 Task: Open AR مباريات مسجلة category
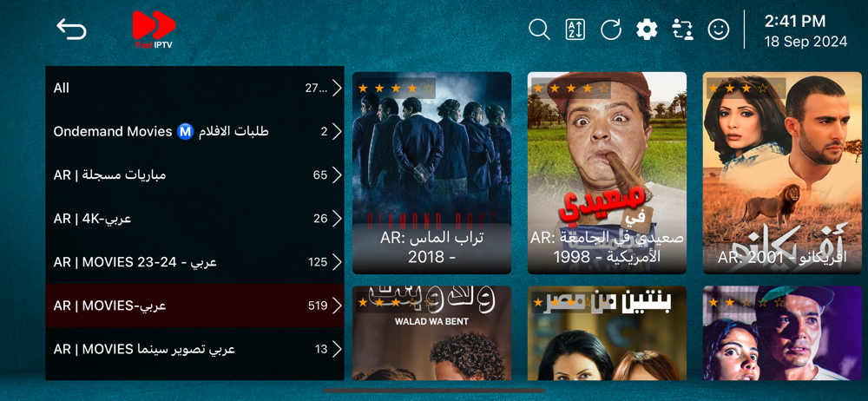pyautogui.click(x=194, y=175)
